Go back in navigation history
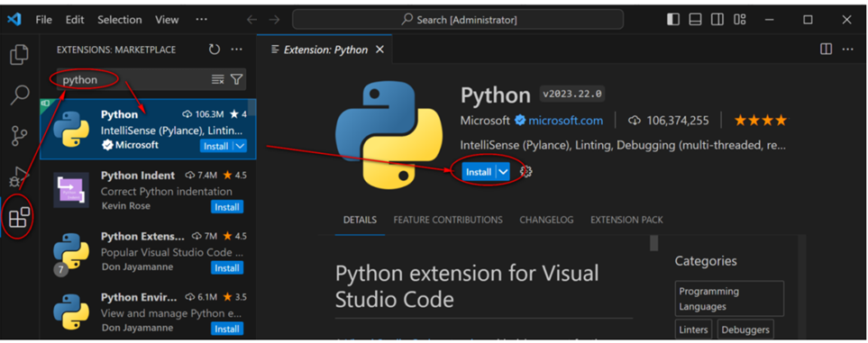The height and width of the screenshot is (343, 868). click(x=251, y=20)
